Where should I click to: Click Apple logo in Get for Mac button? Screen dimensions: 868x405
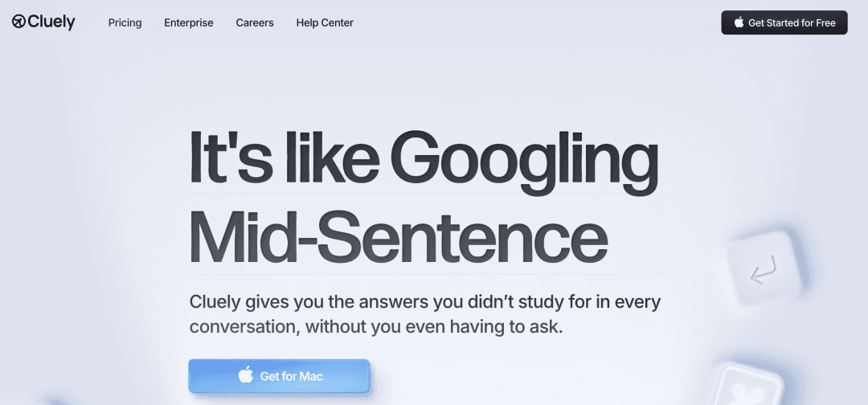(246, 375)
